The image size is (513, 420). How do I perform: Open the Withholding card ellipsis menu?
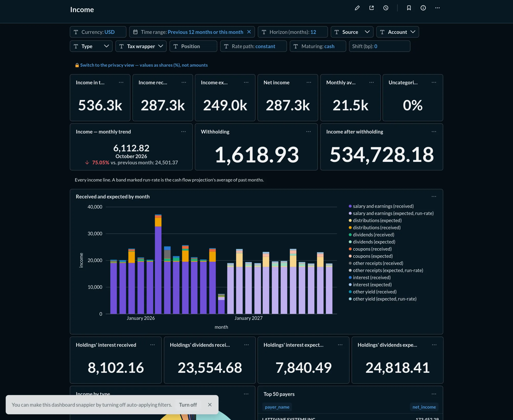pos(308,132)
